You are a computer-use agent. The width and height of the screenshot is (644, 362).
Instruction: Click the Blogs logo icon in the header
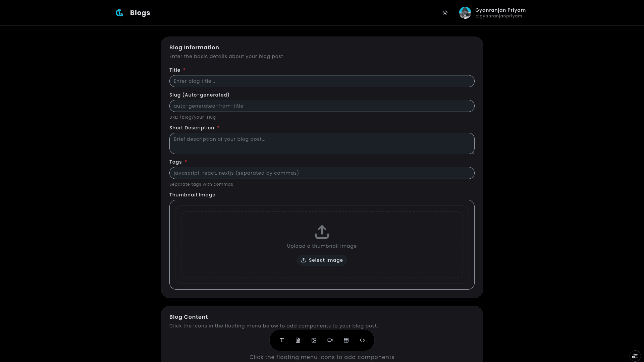[119, 13]
